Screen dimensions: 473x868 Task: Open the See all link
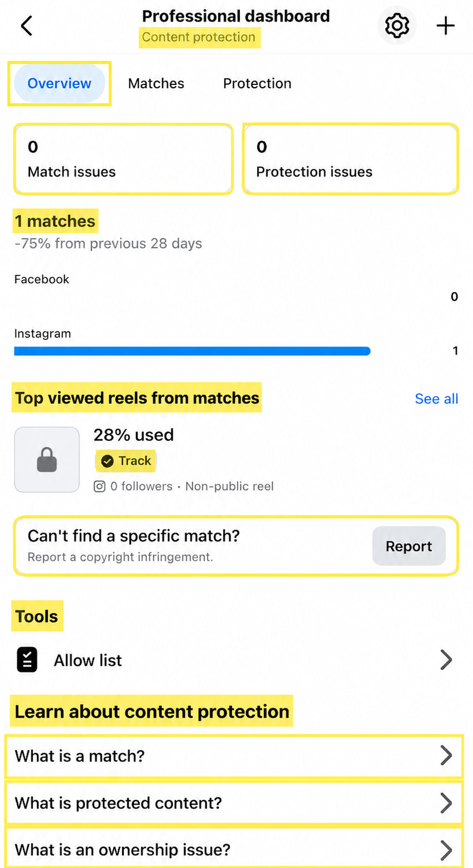pos(436,399)
